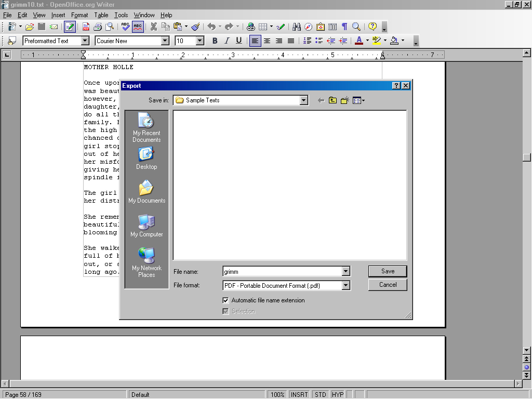Click the Background Color paint bucket
The image size is (532, 399).
coord(394,41)
